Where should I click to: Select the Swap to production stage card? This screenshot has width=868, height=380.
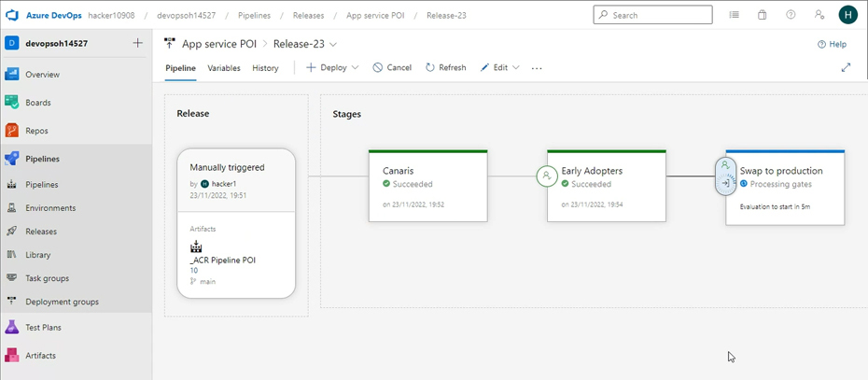pos(785,188)
